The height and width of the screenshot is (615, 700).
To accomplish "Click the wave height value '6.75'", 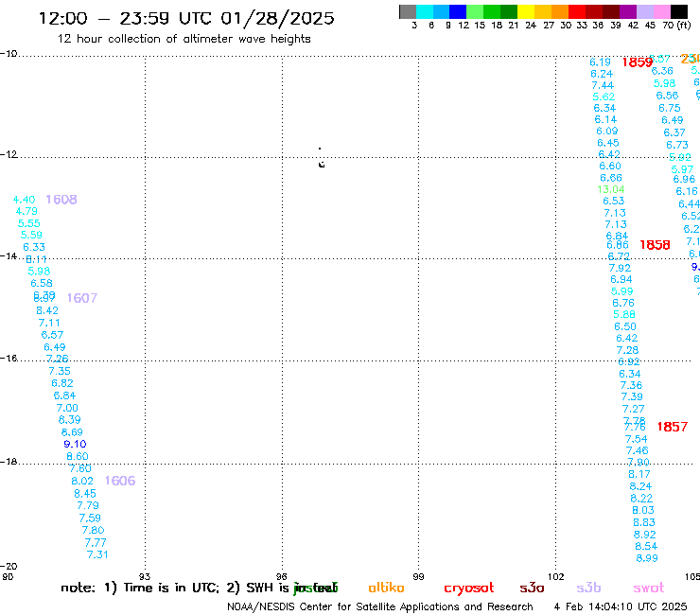I will click(670, 108).
